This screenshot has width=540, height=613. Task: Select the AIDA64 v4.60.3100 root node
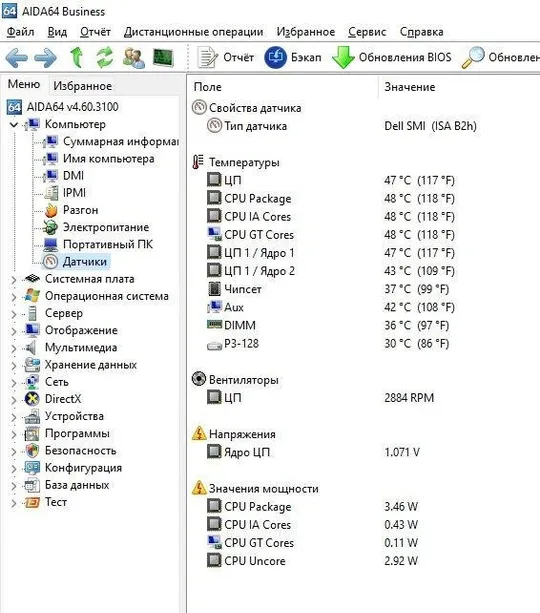click(x=63, y=107)
